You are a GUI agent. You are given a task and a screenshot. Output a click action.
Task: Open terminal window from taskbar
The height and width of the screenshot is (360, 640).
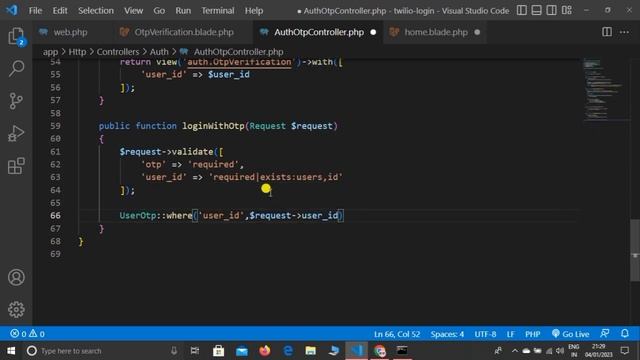tap(402, 351)
